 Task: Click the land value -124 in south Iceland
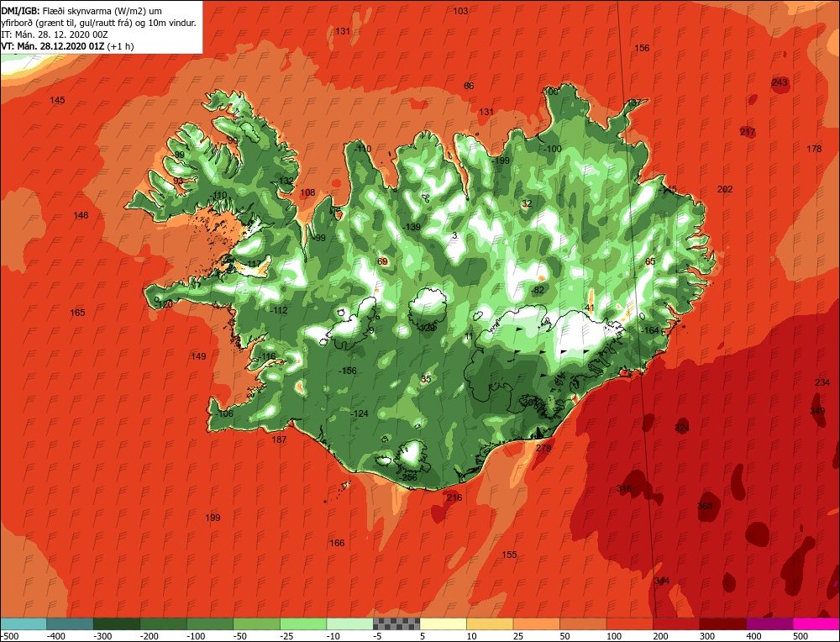[x=360, y=413]
